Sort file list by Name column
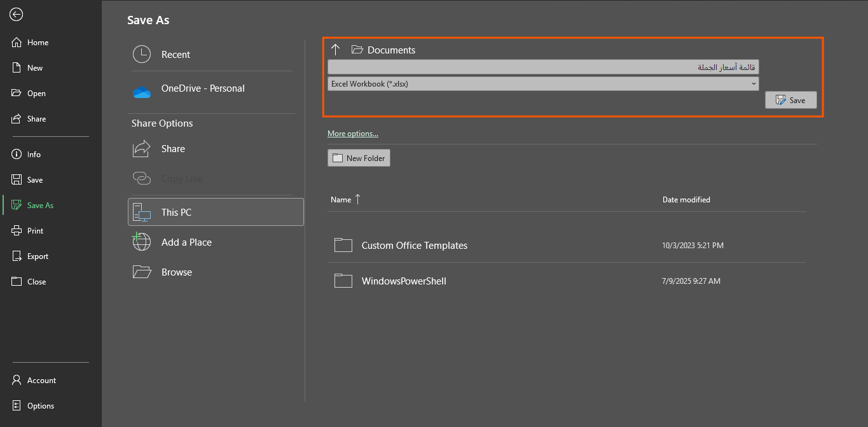The image size is (868, 427). [x=341, y=200]
